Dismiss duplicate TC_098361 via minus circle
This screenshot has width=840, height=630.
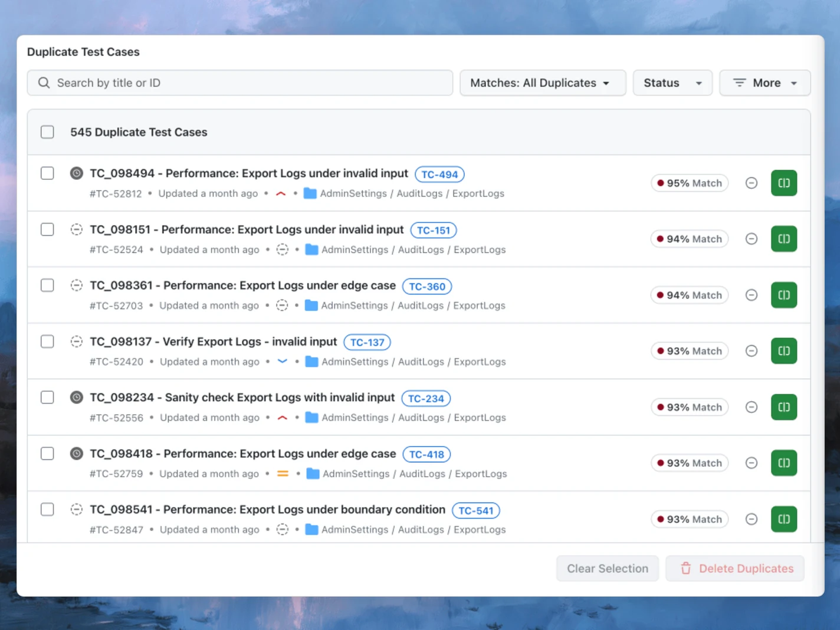752,295
